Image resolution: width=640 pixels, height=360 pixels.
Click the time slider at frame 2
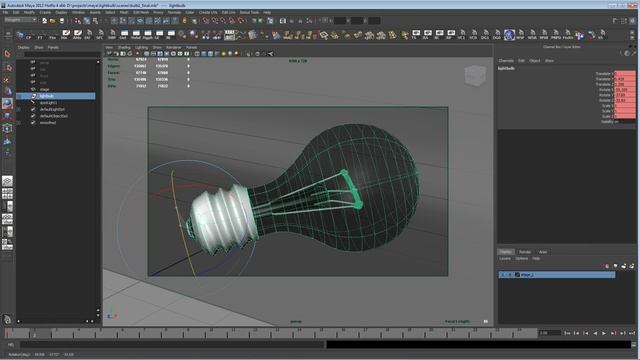pos(34,333)
